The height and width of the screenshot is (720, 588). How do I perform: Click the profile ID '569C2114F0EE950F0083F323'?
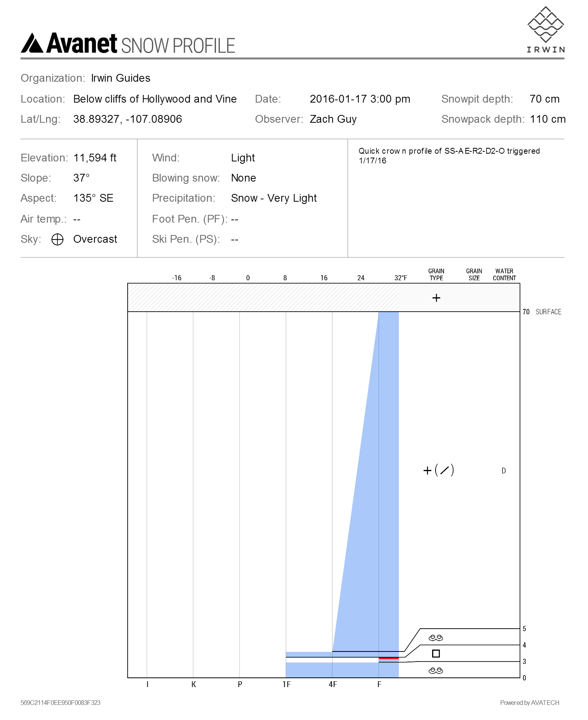pos(60,703)
